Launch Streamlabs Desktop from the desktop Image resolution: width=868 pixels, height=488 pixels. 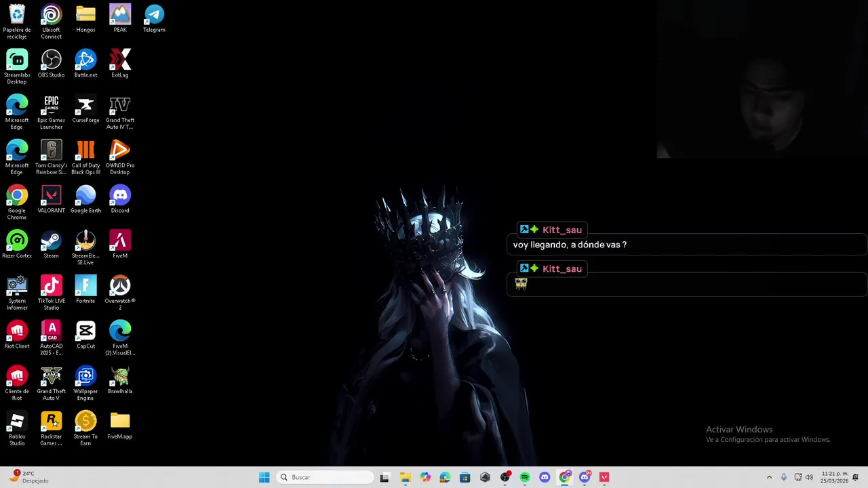(x=17, y=67)
